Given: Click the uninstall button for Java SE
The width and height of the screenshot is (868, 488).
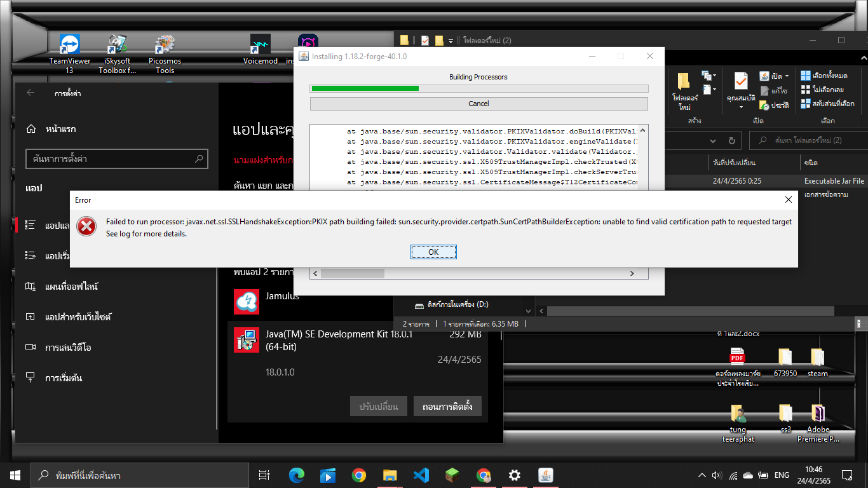Looking at the screenshot, I should (447, 406).
